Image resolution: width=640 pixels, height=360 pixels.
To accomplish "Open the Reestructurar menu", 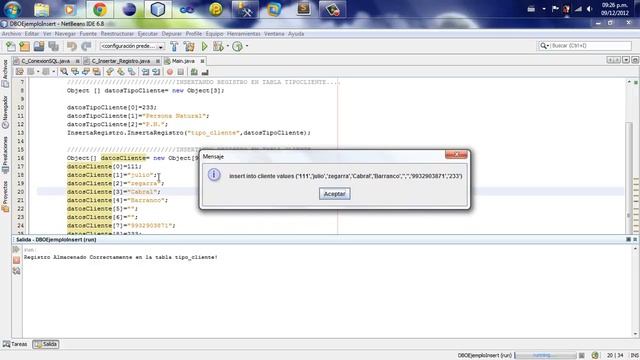I will (117, 34).
